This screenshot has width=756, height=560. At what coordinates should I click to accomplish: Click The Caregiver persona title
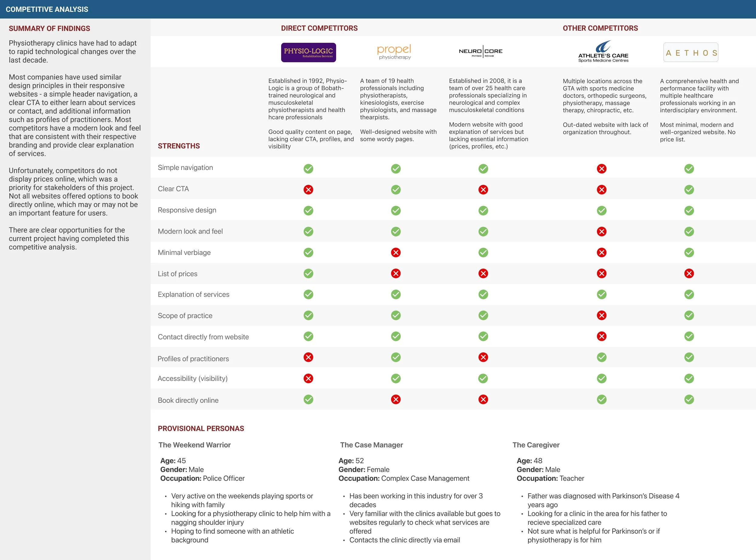536,445
